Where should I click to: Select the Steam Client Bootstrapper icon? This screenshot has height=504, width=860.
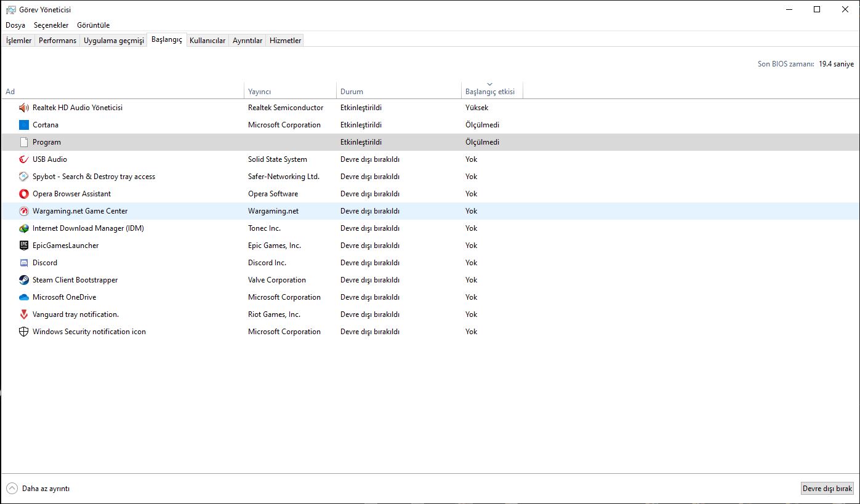pyautogui.click(x=24, y=280)
